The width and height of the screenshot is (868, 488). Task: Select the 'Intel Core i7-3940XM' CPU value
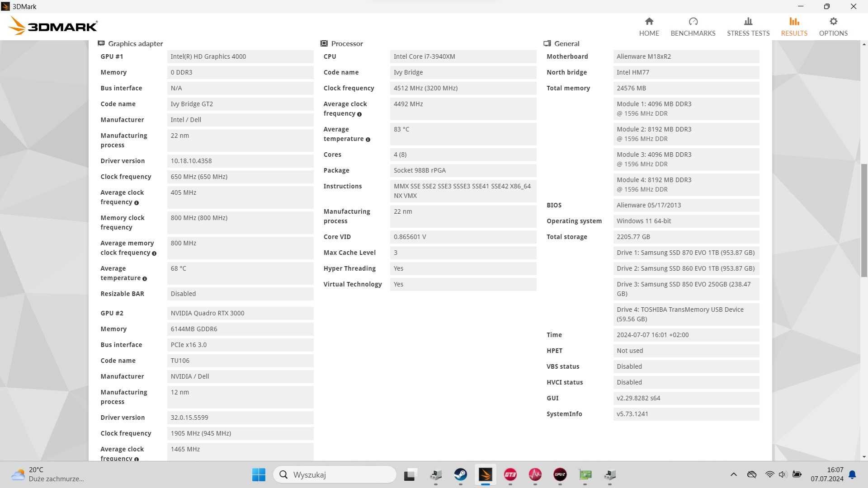coord(463,56)
